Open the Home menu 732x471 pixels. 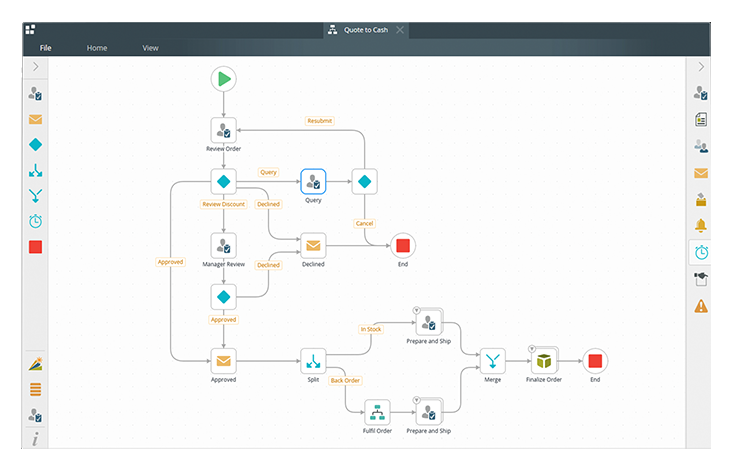(97, 48)
